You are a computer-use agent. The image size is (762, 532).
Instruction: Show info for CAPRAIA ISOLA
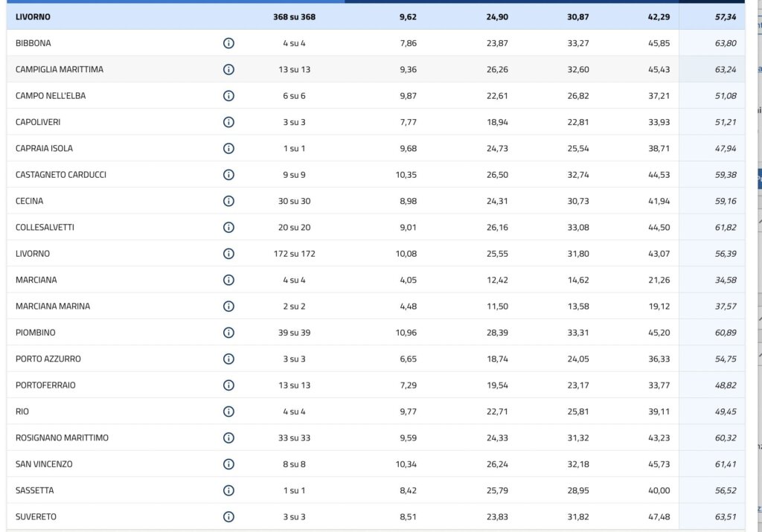click(228, 148)
